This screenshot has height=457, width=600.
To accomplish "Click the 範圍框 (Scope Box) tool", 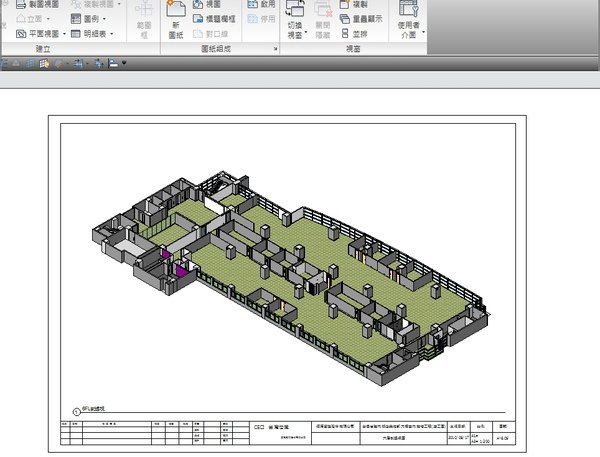I will [x=144, y=20].
